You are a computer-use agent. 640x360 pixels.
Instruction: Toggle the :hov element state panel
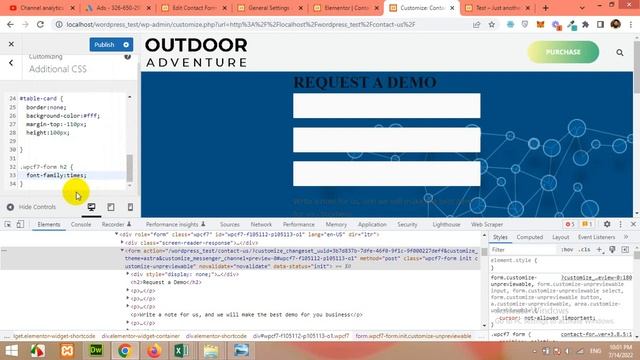(x=567, y=249)
